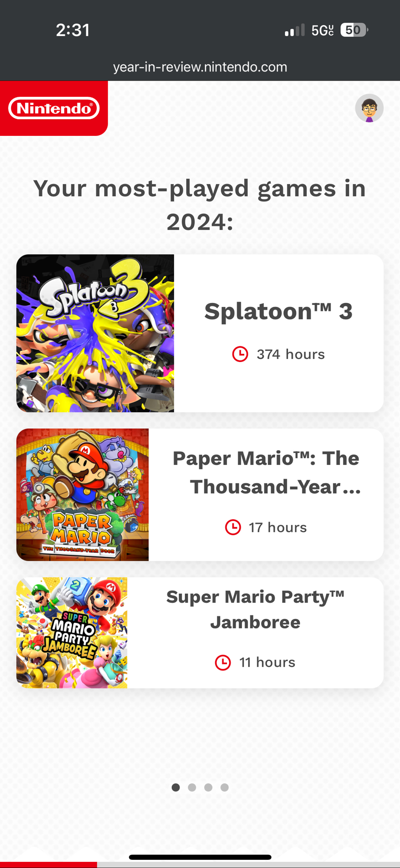Go to the fourth page dot
Screen dimensions: 400x868
pyautogui.click(x=224, y=787)
